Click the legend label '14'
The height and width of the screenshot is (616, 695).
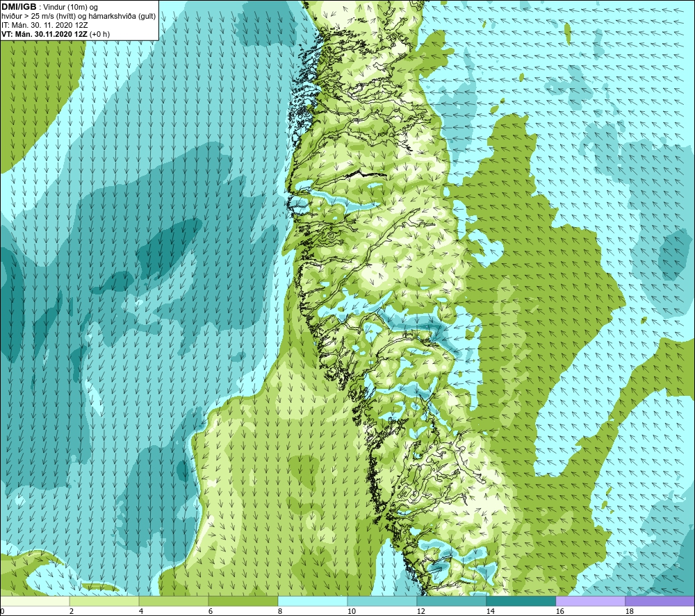pos(490,611)
